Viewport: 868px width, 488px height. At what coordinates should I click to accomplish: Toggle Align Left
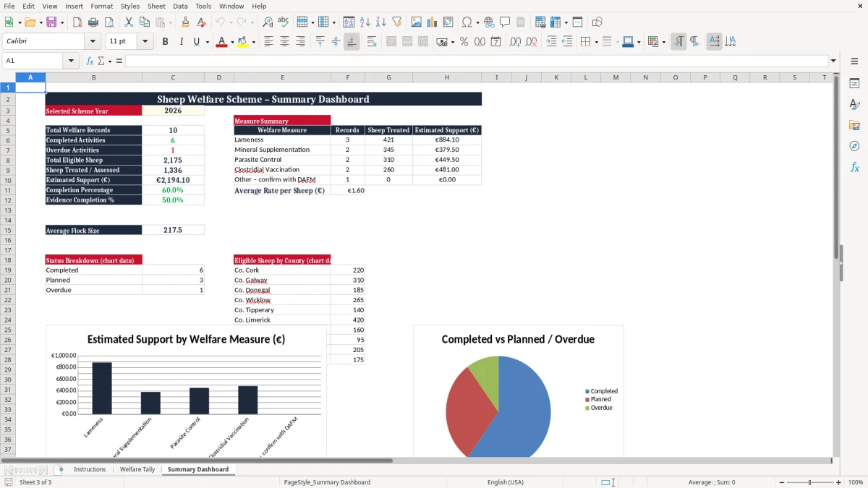(x=269, y=42)
